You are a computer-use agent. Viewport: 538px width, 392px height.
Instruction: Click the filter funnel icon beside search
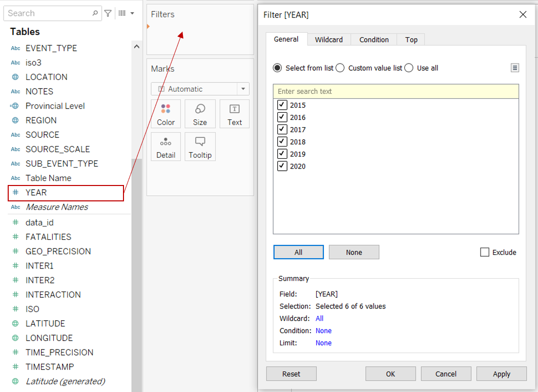tap(108, 13)
